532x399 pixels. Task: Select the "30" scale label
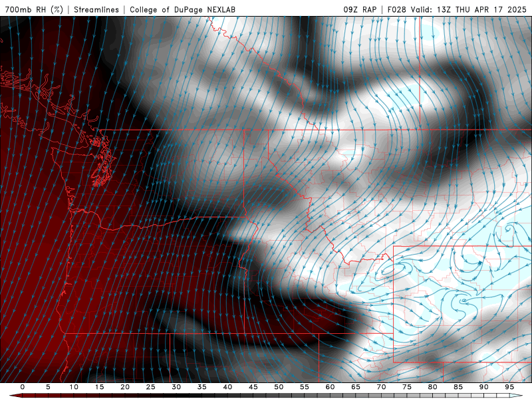176,387
